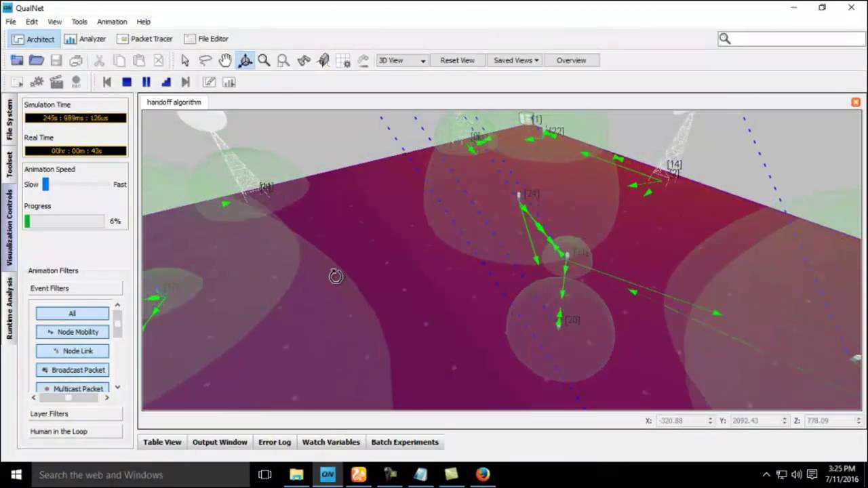Select the arrow pointer tool
Viewport: 868px width, 488px height.
click(185, 60)
